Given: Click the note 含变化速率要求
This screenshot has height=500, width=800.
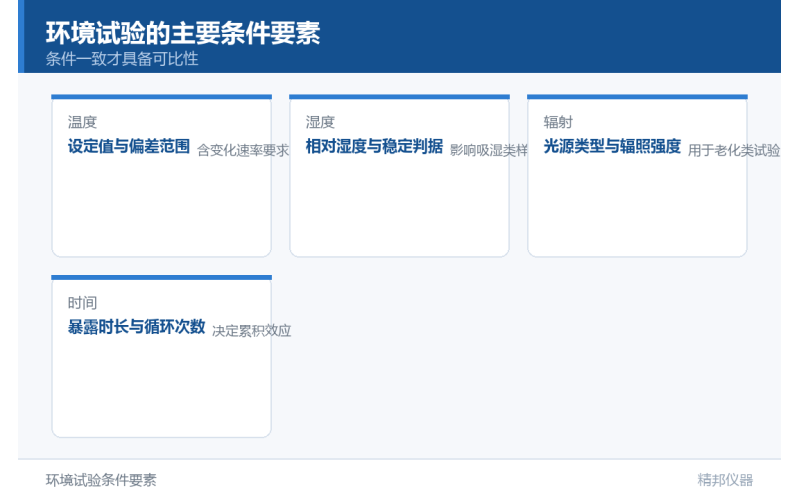Looking at the screenshot, I should (243, 150).
